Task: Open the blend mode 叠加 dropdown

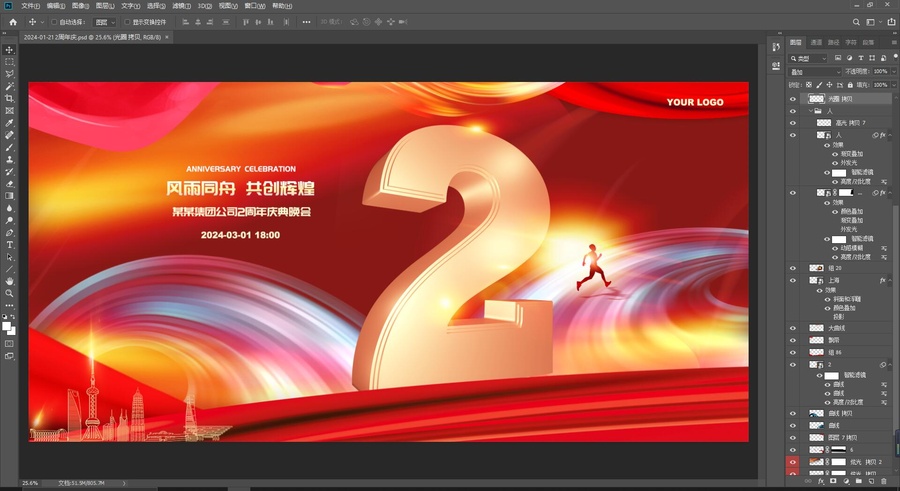Action: pyautogui.click(x=815, y=72)
